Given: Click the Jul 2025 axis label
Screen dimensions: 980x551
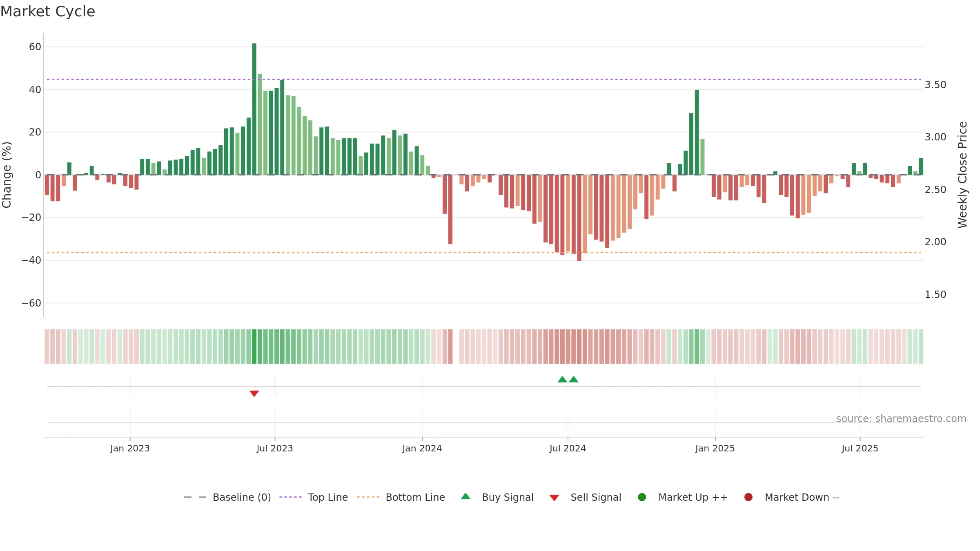Looking at the screenshot, I should coord(860,449).
